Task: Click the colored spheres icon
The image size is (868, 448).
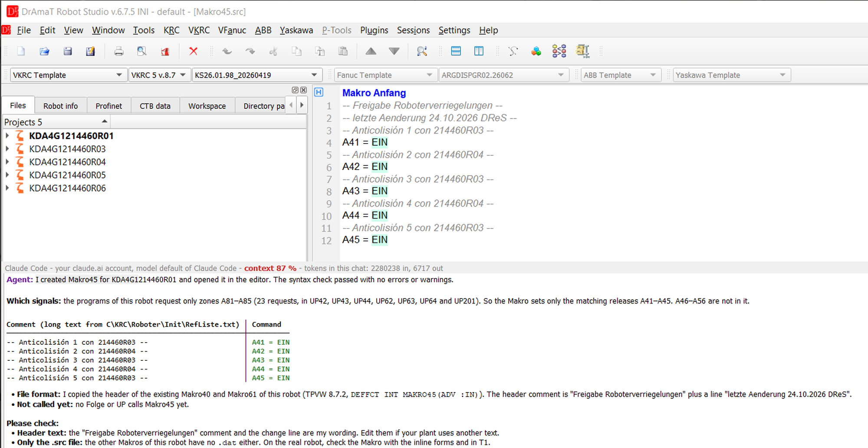Action: coord(536,51)
